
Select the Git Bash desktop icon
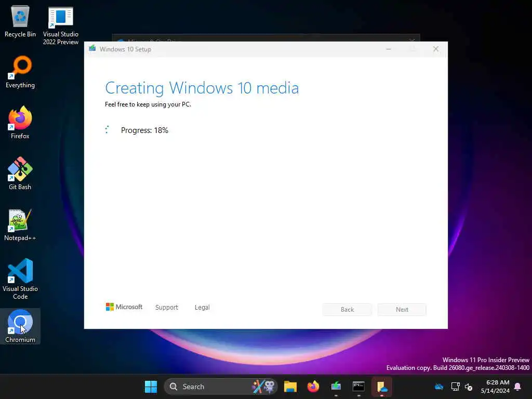pyautogui.click(x=20, y=174)
